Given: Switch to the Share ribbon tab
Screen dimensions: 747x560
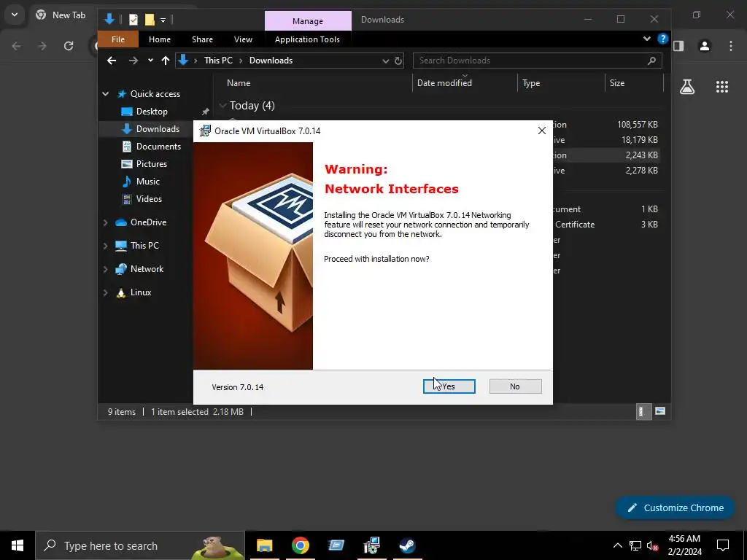Looking at the screenshot, I should pyautogui.click(x=203, y=39).
